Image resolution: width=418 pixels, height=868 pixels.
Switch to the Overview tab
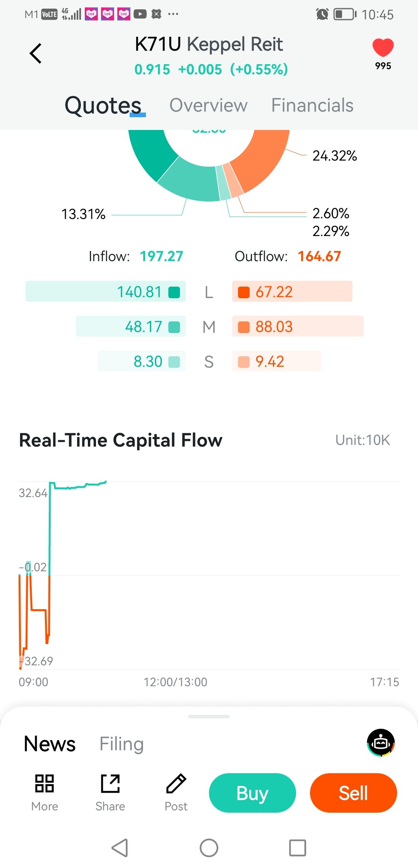(x=208, y=105)
